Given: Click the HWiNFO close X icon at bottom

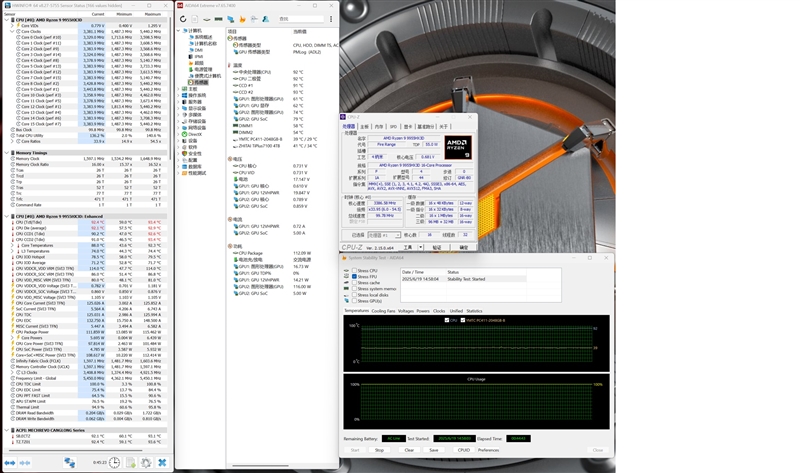Looking at the screenshot, I should point(162,463).
